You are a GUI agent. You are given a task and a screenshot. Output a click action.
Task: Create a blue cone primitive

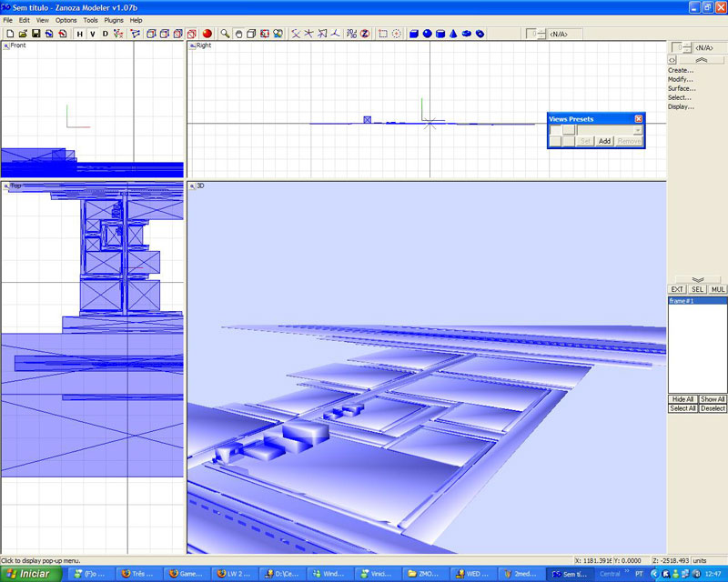[453, 34]
